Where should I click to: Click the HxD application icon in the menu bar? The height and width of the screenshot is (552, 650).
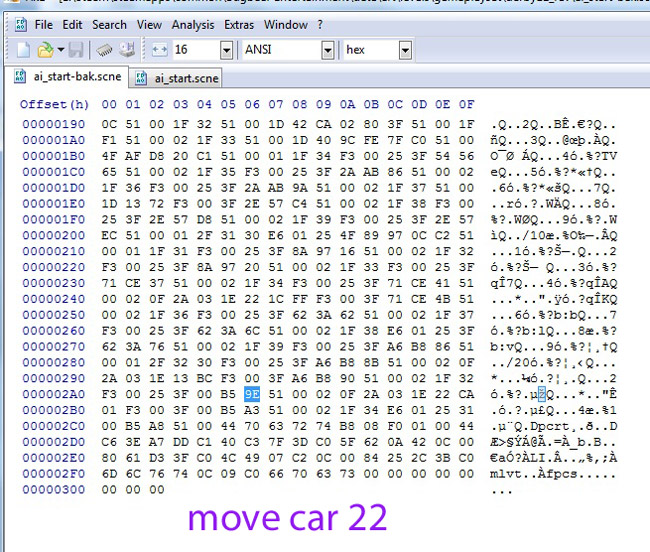pyautogui.click(x=21, y=25)
